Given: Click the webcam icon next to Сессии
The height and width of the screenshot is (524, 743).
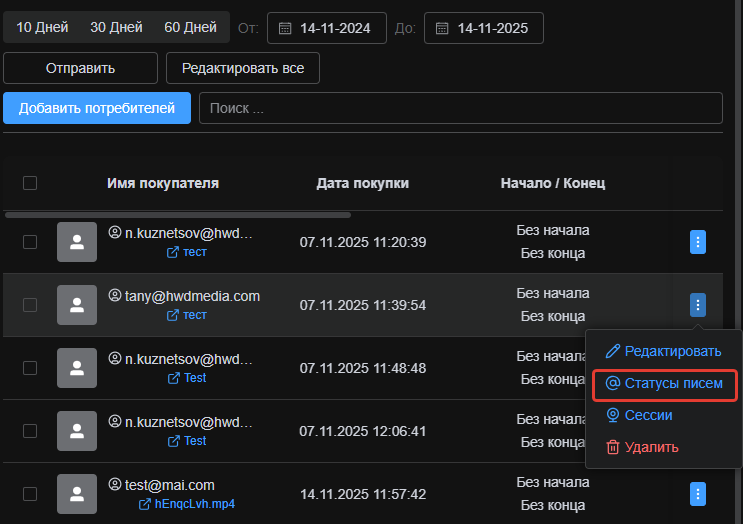Looking at the screenshot, I should coord(613,415).
